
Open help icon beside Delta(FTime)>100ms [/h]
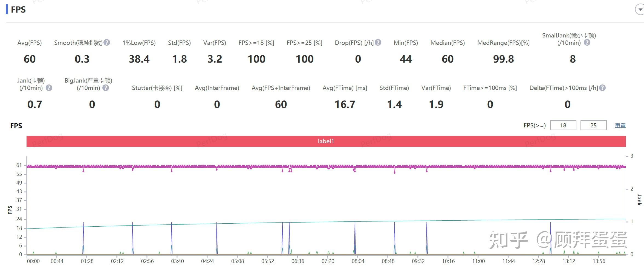[x=602, y=88]
